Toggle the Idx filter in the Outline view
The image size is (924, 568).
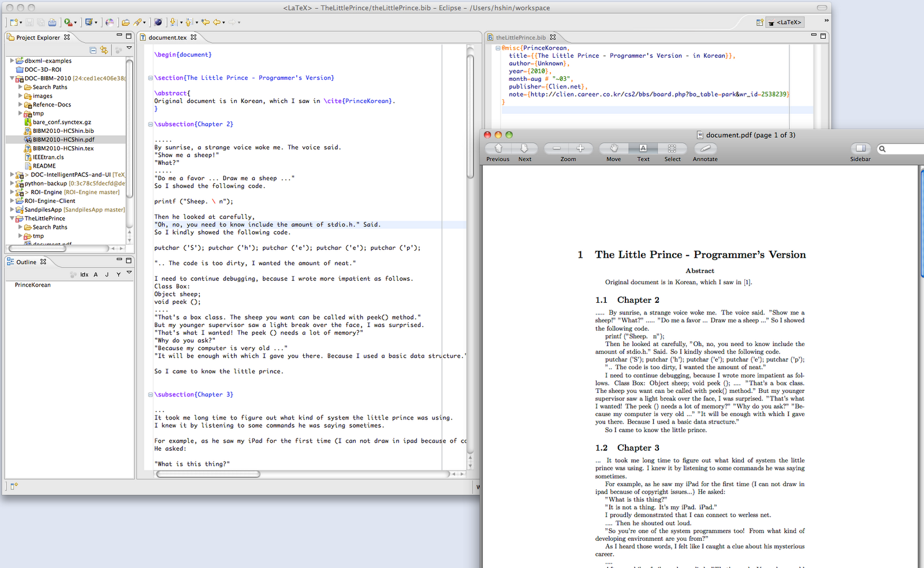84,274
